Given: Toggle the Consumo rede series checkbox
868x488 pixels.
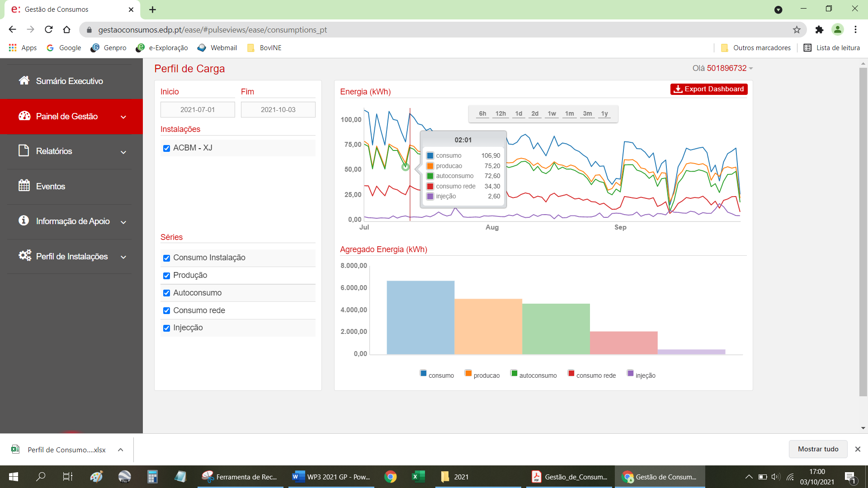Looking at the screenshot, I should point(166,311).
